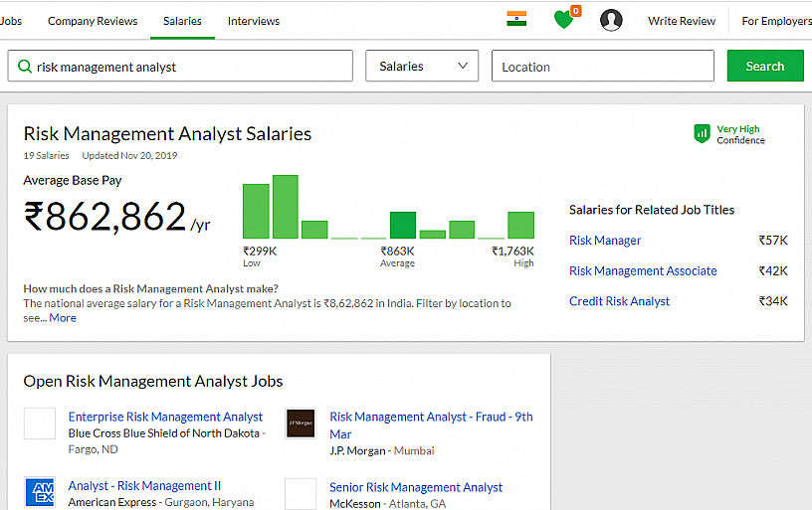Click the McKesson - Atlanta, GA text

(388, 504)
